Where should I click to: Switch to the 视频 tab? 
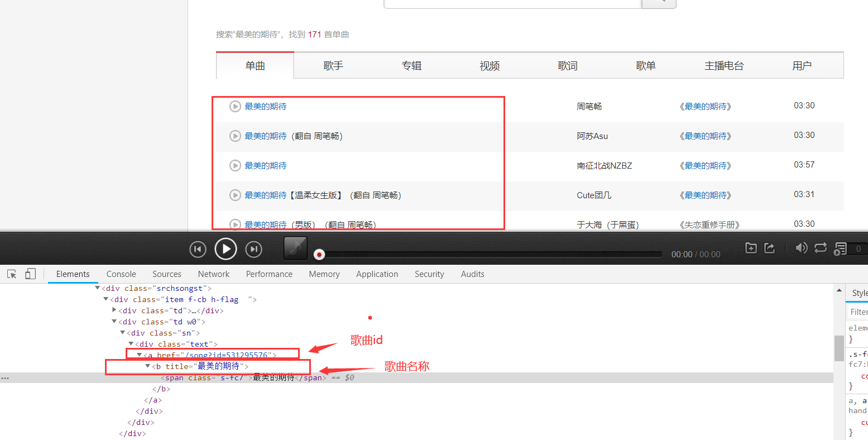tap(490, 66)
